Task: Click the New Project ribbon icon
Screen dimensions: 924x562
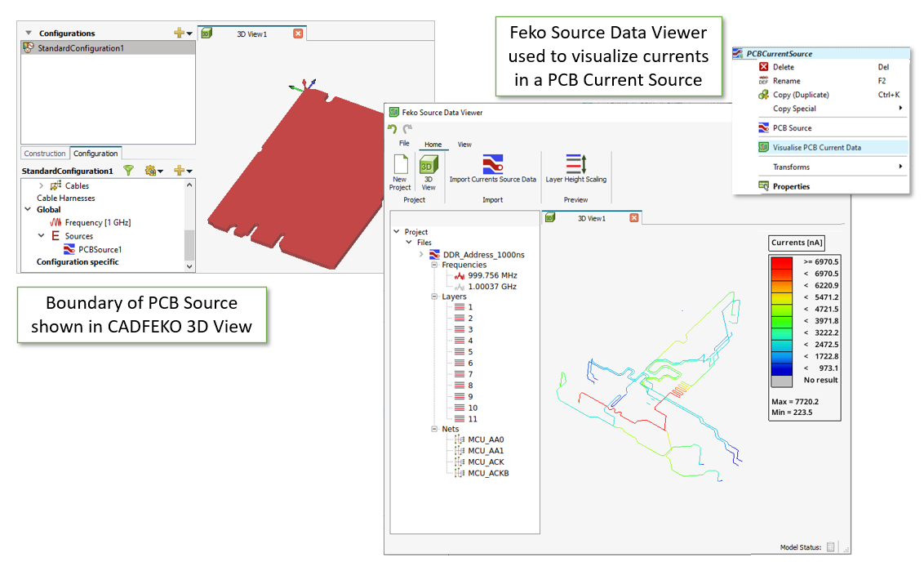Action: [400, 164]
